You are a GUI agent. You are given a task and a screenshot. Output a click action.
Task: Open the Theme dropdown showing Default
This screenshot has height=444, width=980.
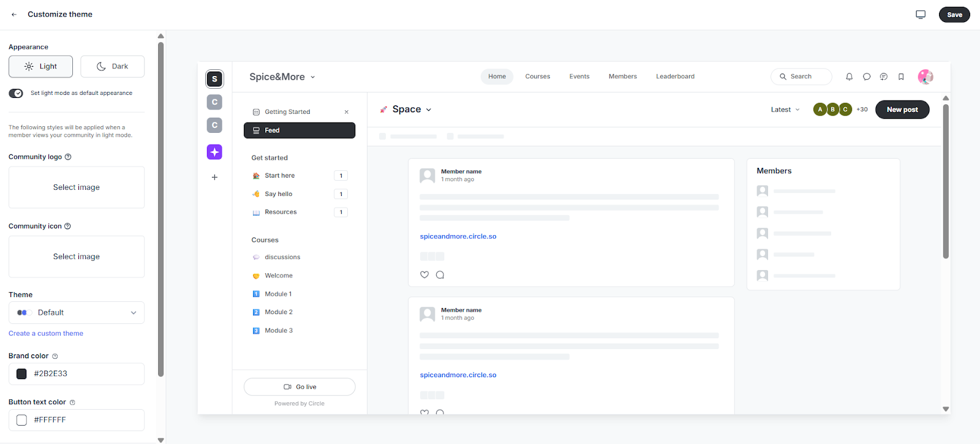[x=77, y=312]
